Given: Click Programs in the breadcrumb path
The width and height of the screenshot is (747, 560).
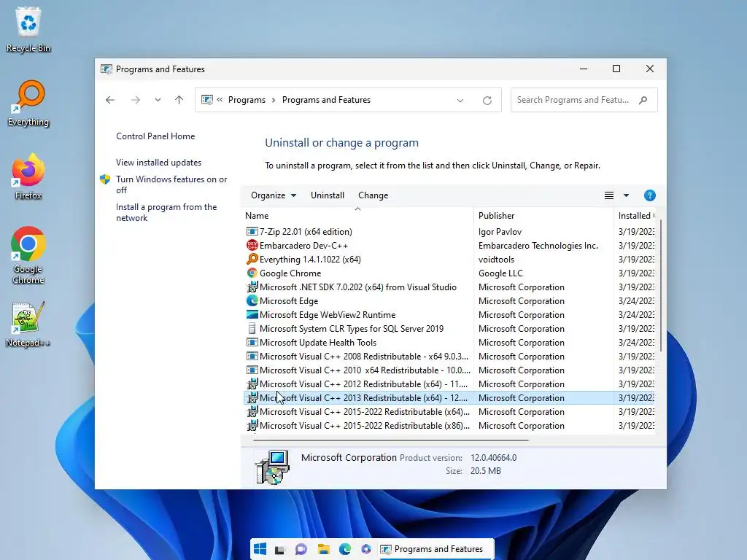Looking at the screenshot, I should [x=247, y=100].
